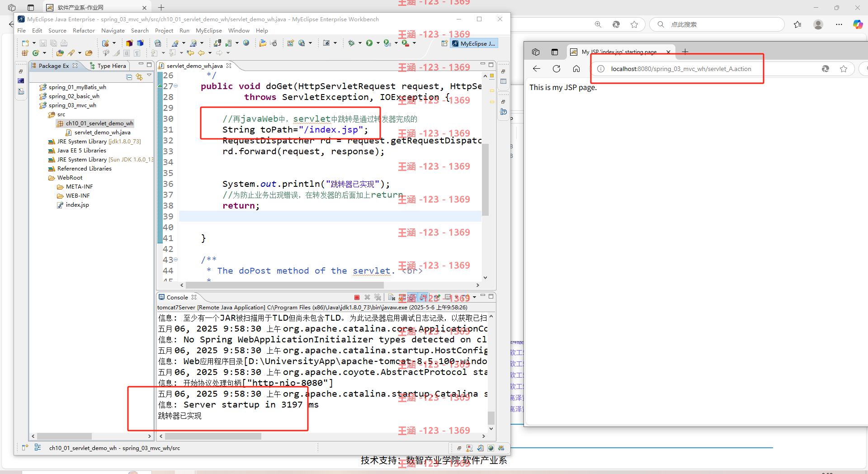This screenshot has width=868, height=474.
Task: Click the localhost URL address bar
Action: pos(681,69)
